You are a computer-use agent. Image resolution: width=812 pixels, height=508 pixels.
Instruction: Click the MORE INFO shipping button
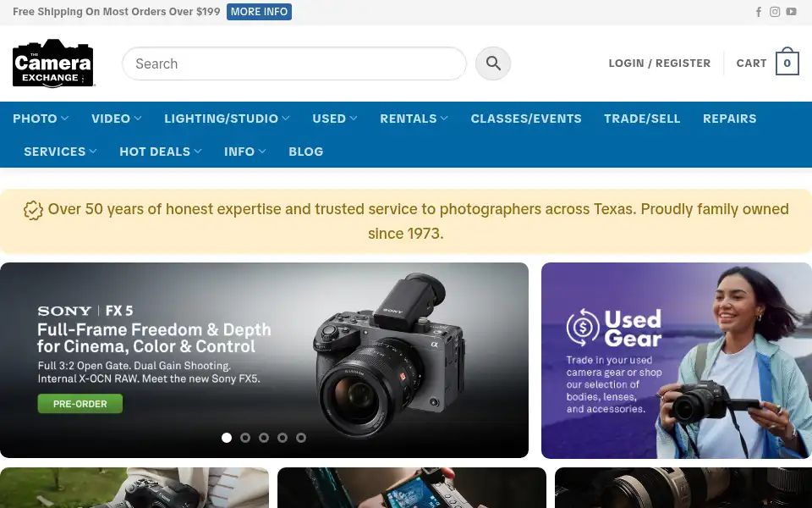point(259,12)
